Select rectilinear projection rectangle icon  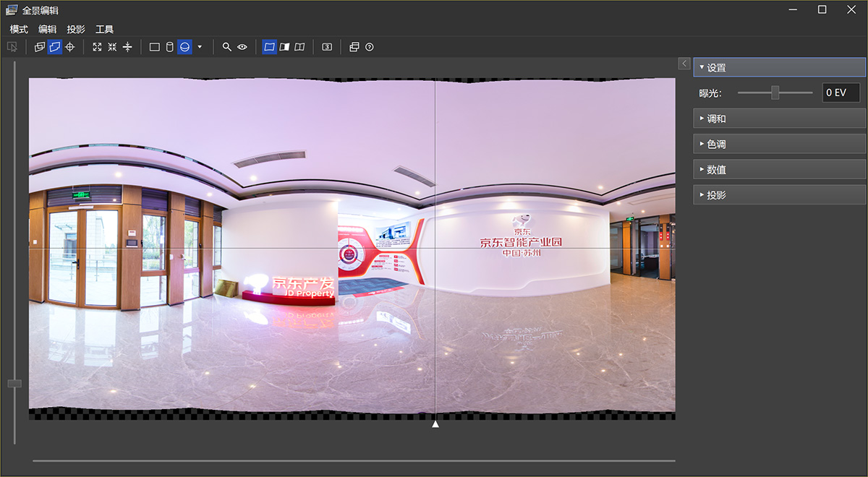(154, 47)
